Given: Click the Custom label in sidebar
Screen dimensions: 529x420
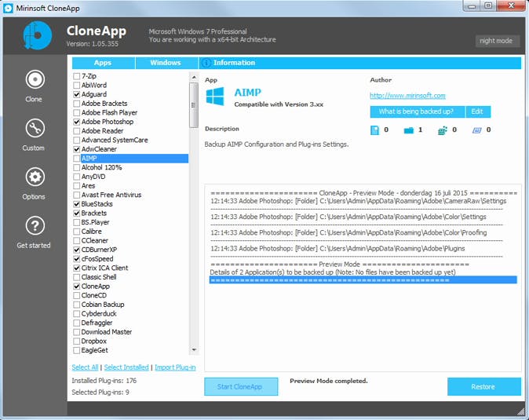Looking at the screenshot, I should click(34, 148).
